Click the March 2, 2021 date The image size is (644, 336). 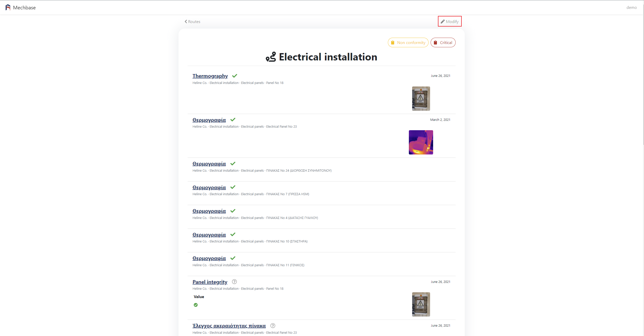click(x=440, y=120)
